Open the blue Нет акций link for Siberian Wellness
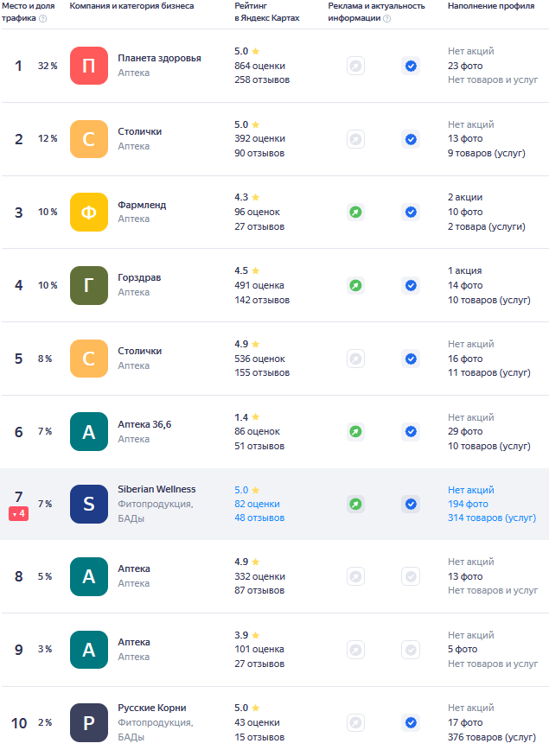 pyautogui.click(x=471, y=490)
